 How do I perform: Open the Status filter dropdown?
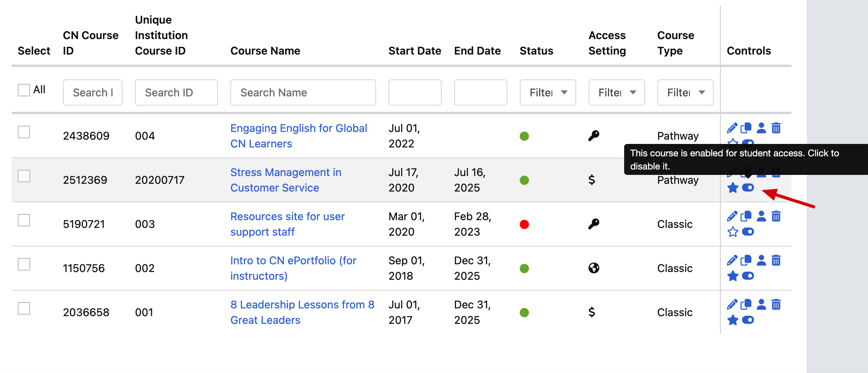coord(548,92)
